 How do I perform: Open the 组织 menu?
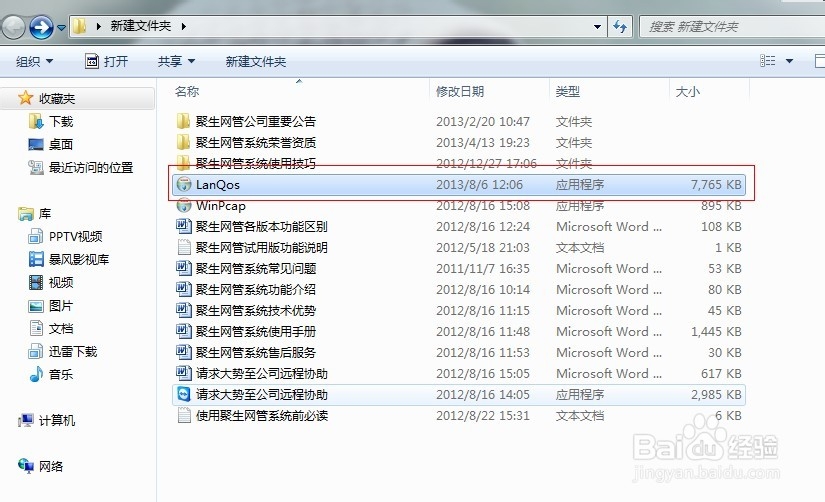coord(34,62)
